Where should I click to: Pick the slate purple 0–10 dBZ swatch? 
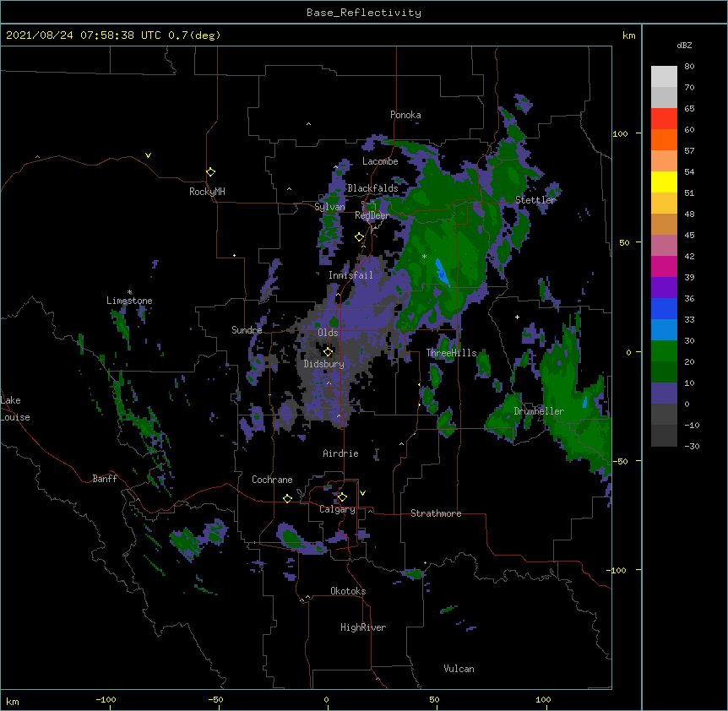point(664,393)
